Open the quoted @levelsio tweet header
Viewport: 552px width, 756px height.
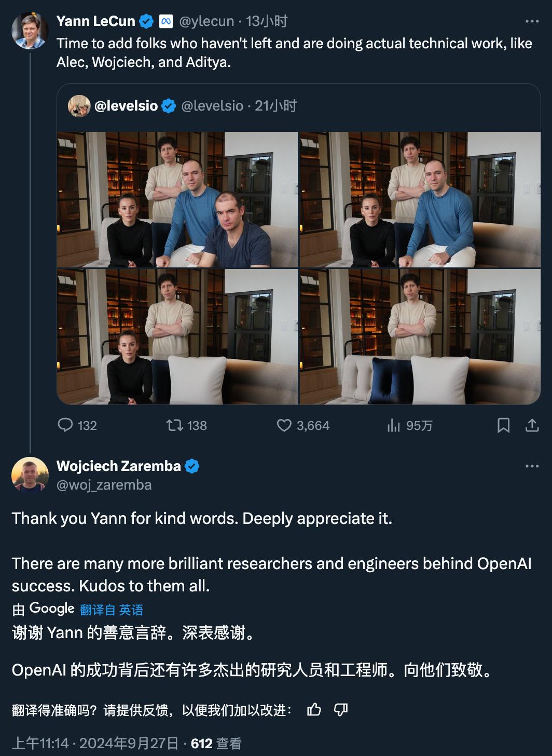(182, 106)
